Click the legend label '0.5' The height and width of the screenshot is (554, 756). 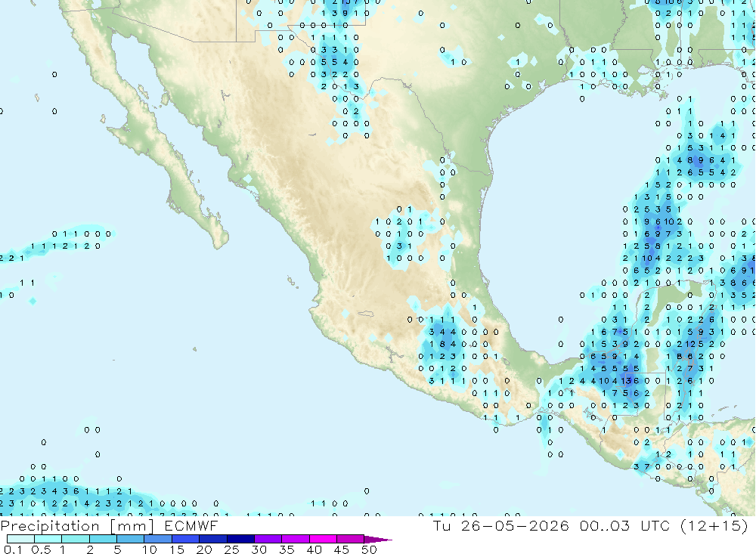coord(41,549)
